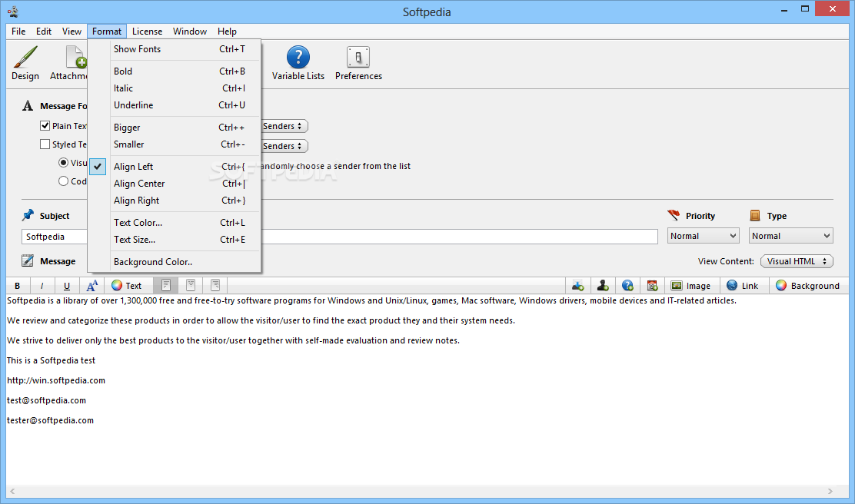855x504 pixels.
Task: Choose Smaller in Format menu
Action: [x=175, y=144]
